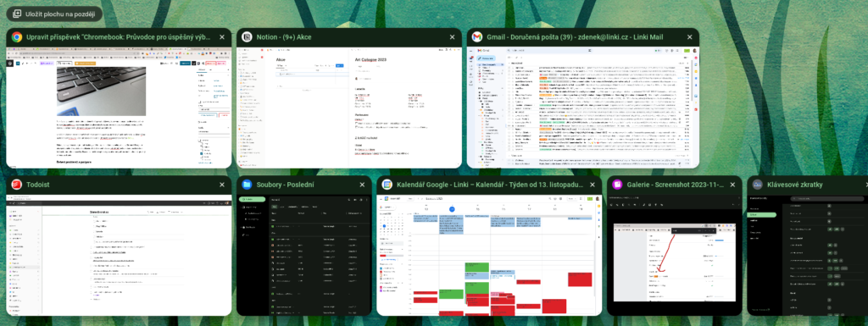Close the Kalendář Google window
The image size is (868, 326).
pos(593,185)
